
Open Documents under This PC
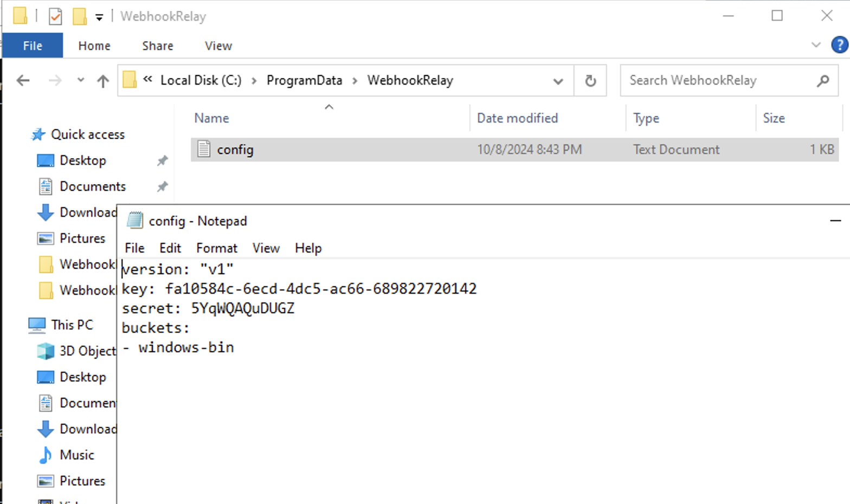(x=88, y=403)
